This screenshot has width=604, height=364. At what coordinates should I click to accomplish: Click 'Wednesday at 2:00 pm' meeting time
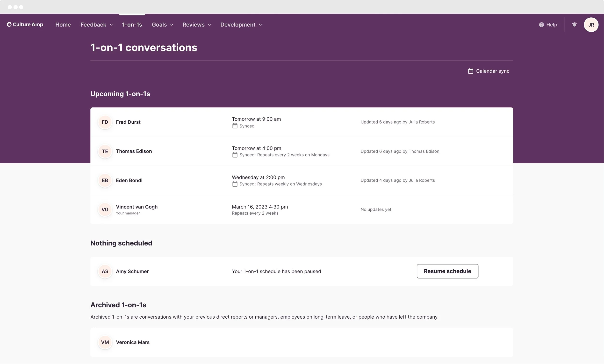(x=258, y=177)
